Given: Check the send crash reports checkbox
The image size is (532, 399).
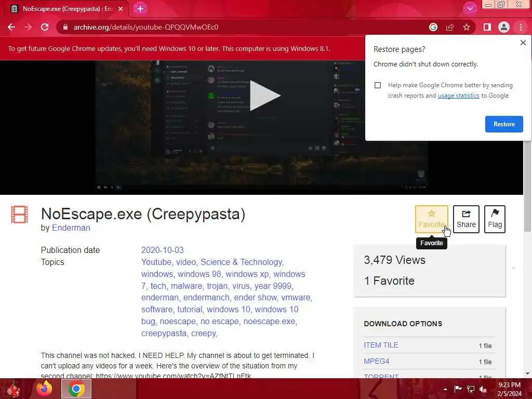Looking at the screenshot, I should tap(378, 85).
